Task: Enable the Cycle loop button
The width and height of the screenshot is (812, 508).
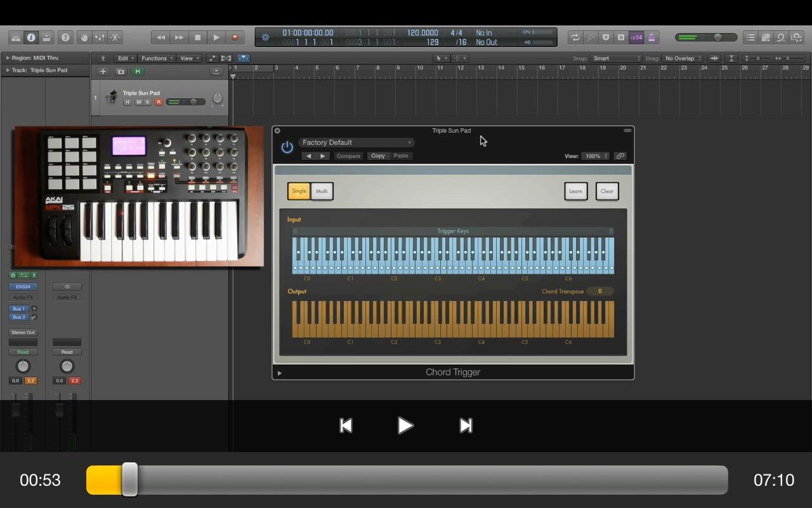Action: coord(575,37)
